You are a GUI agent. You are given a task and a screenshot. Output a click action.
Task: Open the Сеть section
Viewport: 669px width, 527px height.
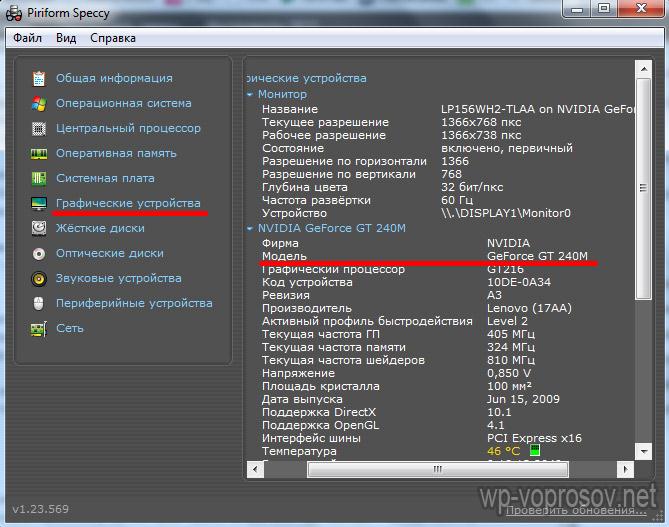[x=70, y=328]
